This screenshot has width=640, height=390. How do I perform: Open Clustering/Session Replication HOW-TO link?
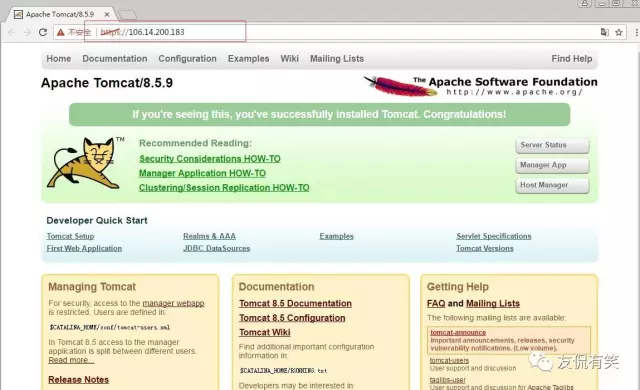pyautogui.click(x=224, y=188)
